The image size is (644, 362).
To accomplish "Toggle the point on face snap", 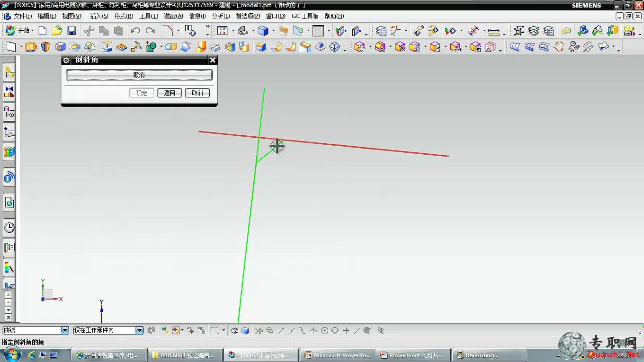I will point(367,331).
